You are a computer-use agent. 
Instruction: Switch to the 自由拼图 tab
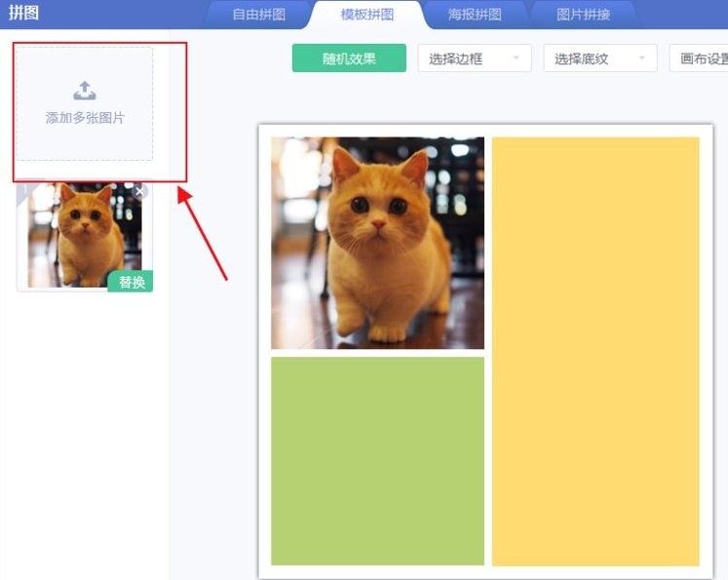[x=258, y=15]
